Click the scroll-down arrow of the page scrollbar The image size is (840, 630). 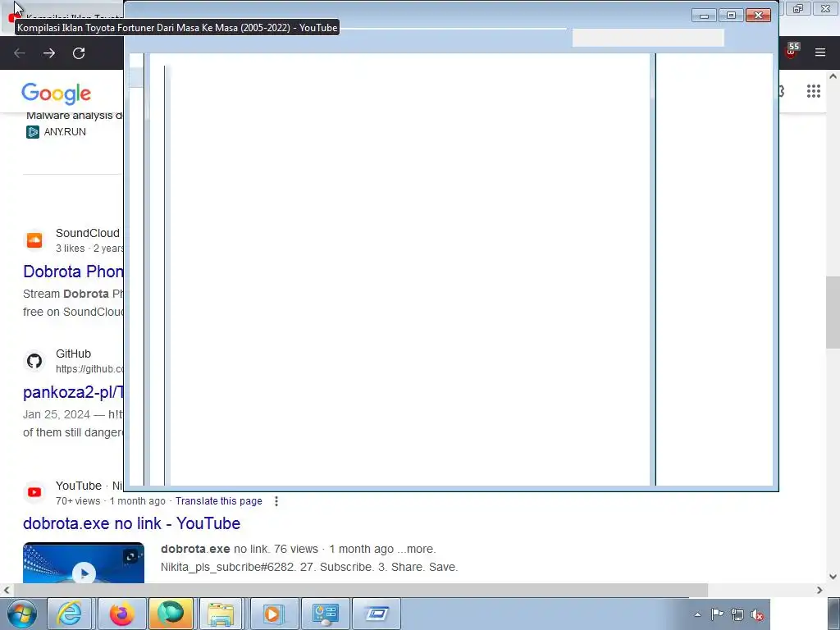[x=833, y=577]
